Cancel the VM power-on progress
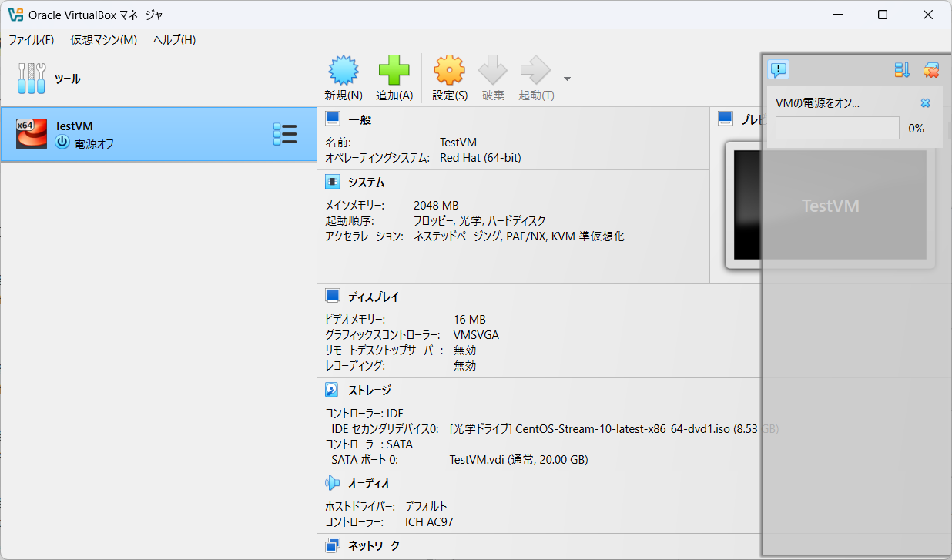 pyautogui.click(x=926, y=102)
